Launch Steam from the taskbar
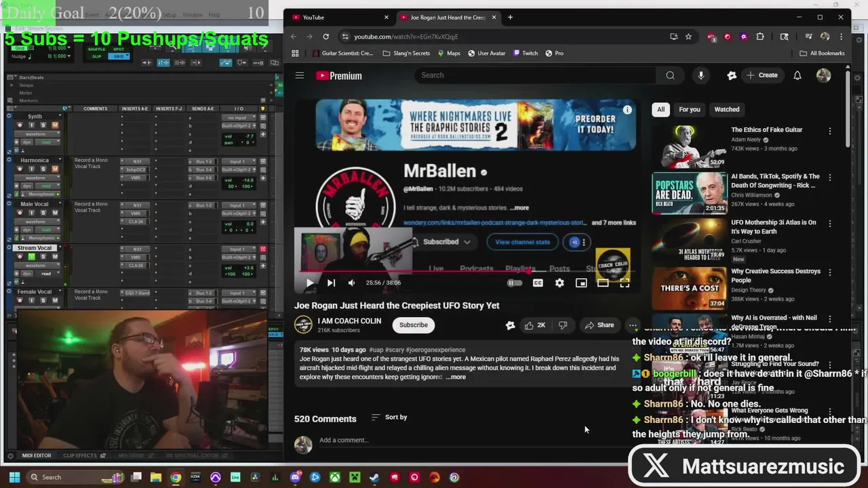868x488 pixels. pos(374,477)
